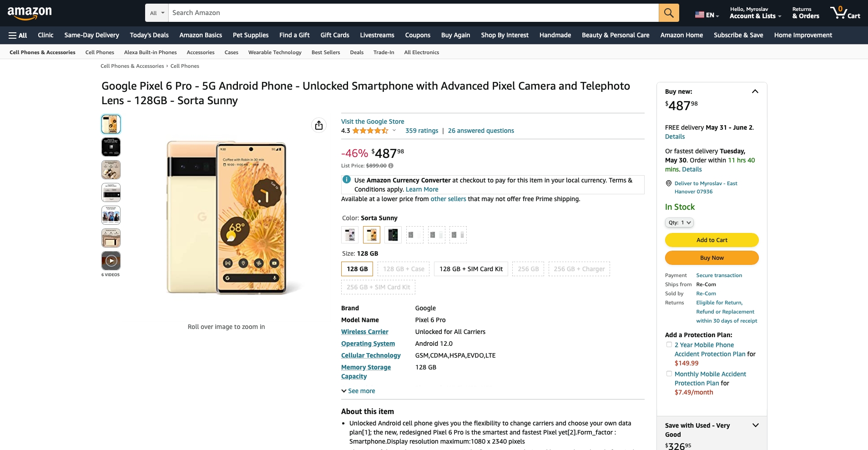Expand the Save with Used section

tap(755, 425)
